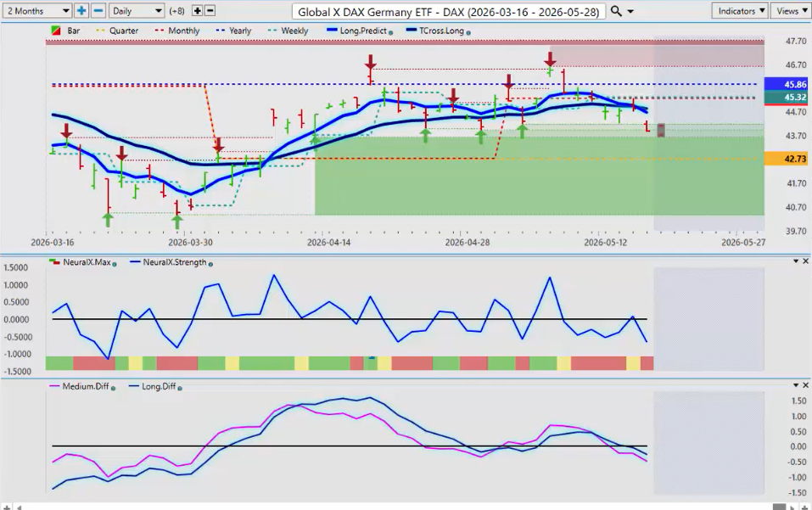Screen dimensions: 812x510
Task: Click the Long.Diff legend label
Action: (x=159, y=386)
